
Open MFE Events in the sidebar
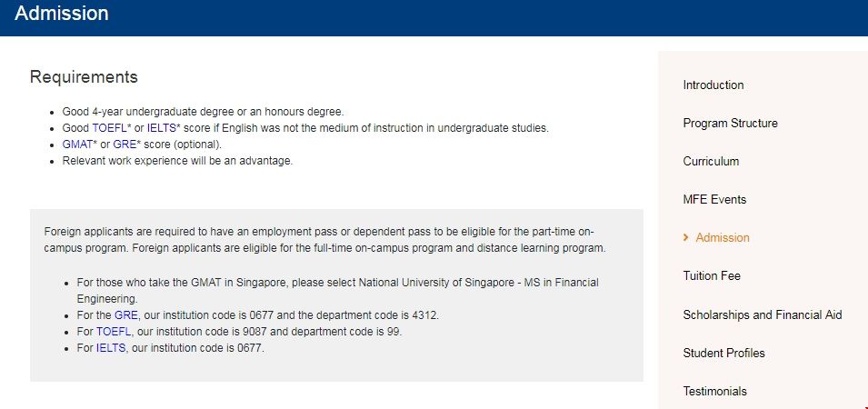[x=714, y=200]
